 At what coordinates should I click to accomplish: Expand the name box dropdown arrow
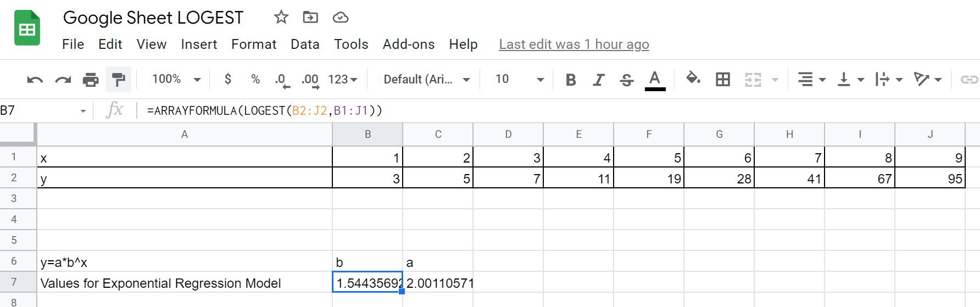click(83, 111)
